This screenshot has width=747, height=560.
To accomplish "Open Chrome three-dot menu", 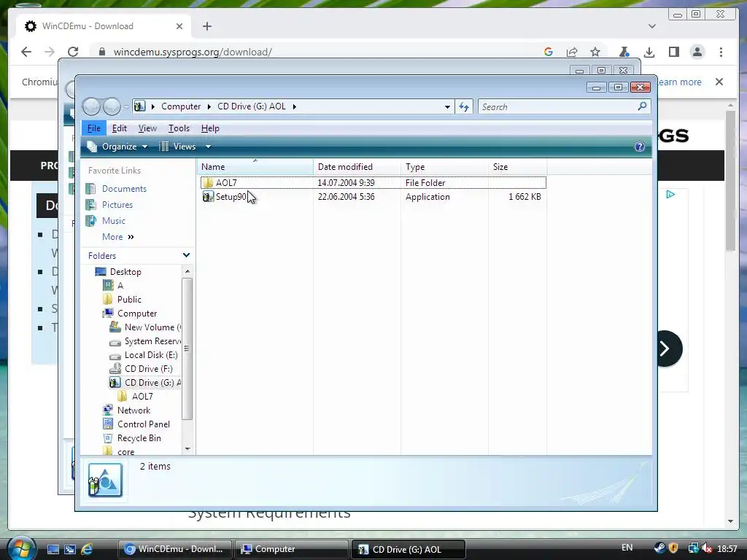I will [721, 52].
